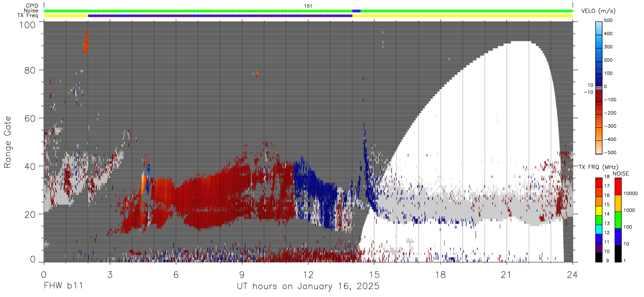
Task: Click the "Range Gate" y-axis title
Action: (8, 142)
